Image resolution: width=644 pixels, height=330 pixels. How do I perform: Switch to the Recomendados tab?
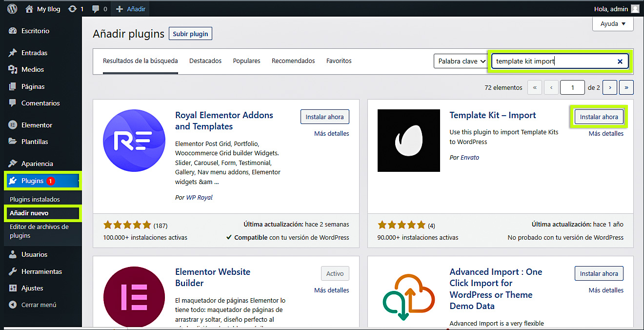pos(293,61)
